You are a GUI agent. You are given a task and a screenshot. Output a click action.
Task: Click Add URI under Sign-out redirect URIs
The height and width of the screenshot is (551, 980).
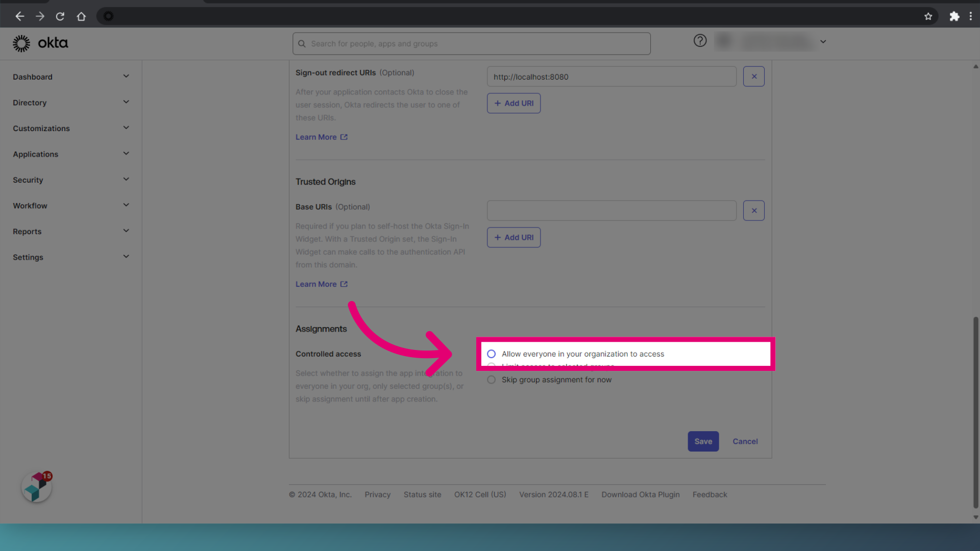tap(513, 103)
